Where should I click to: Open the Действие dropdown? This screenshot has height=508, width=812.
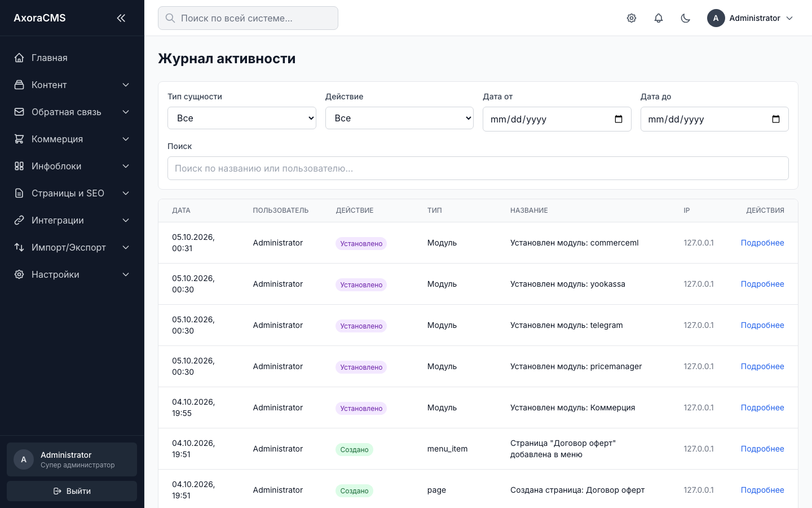(399, 118)
